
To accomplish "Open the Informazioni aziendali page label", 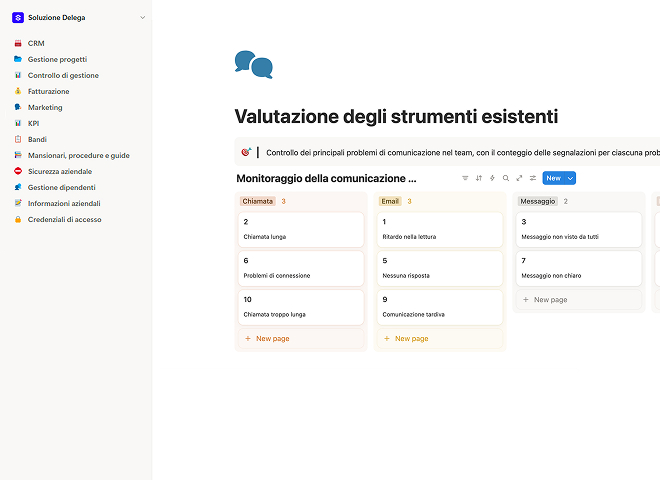I will [x=64, y=203].
